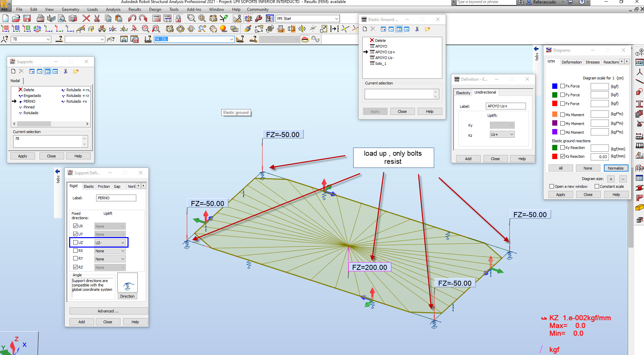Activate the screen capture camera tool
The image size is (644, 355).
[73, 19]
